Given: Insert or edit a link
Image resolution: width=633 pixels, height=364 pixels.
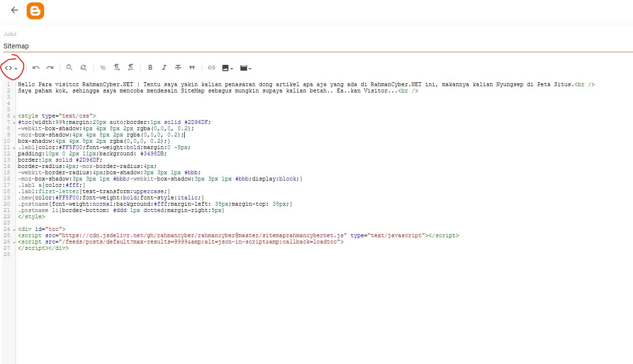Looking at the screenshot, I should (x=211, y=68).
